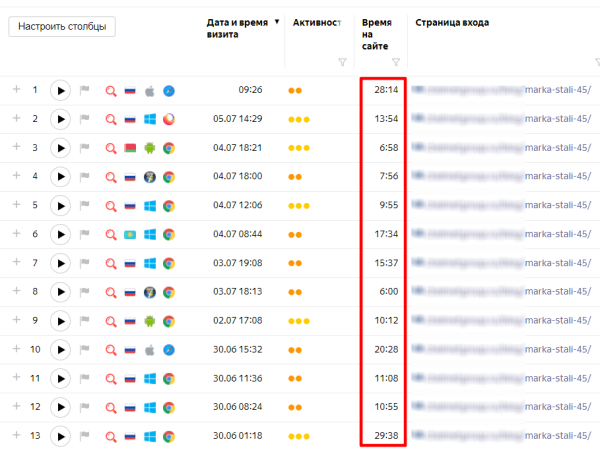600x450 pixels.
Task: Expand visit details for row 13
Action: click(16, 435)
